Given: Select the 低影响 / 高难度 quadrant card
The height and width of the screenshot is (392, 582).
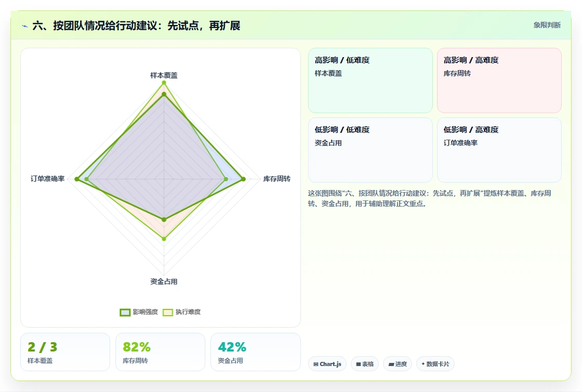Looking at the screenshot, I should point(499,150).
